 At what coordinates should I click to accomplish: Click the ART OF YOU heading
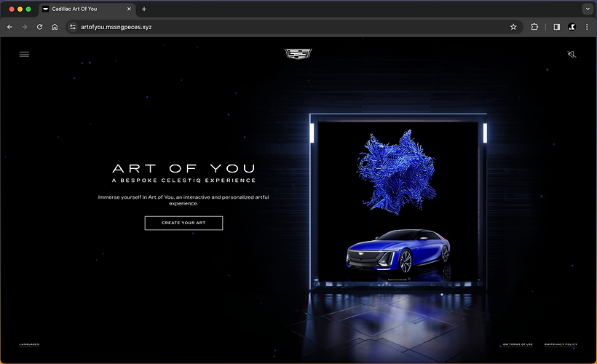pyautogui.click(x=184, y=168)
